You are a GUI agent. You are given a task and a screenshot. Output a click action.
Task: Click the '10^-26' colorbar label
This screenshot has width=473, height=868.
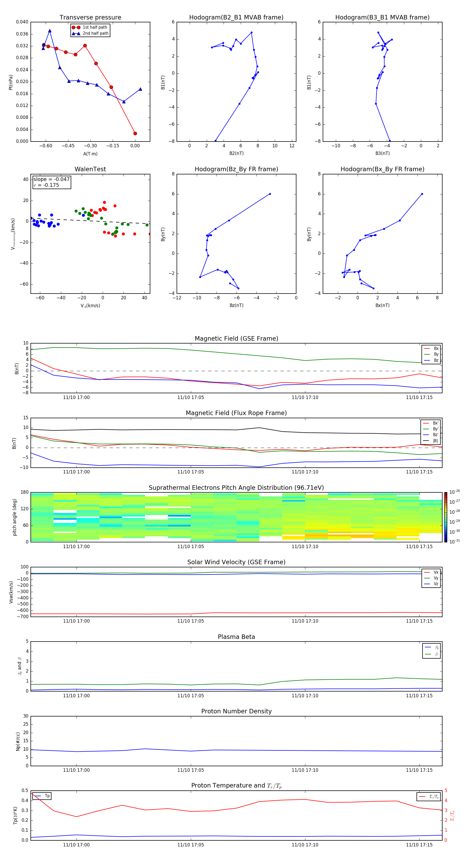[455, 492]
